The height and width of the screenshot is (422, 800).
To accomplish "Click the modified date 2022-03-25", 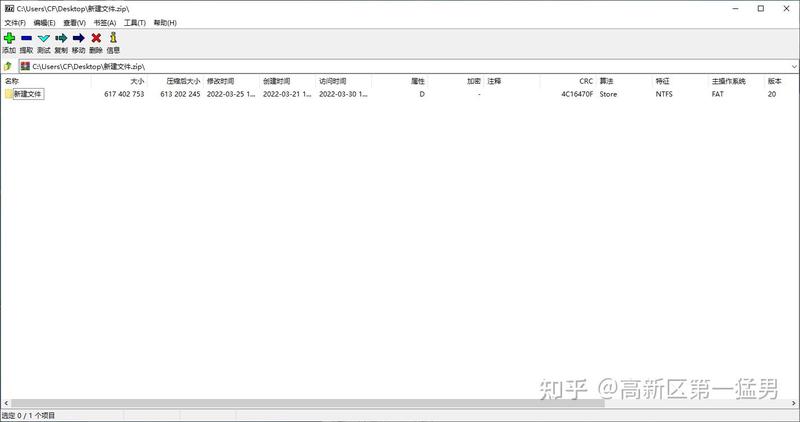I will click(x=231, y=94).
